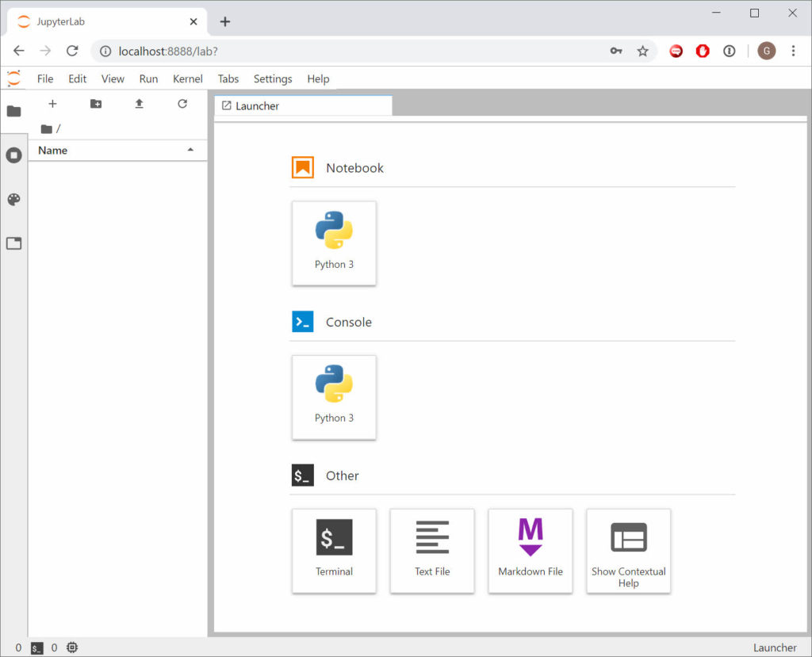
Task: Click the Launcher label in status bar
Action: click(x=775, y=647)
